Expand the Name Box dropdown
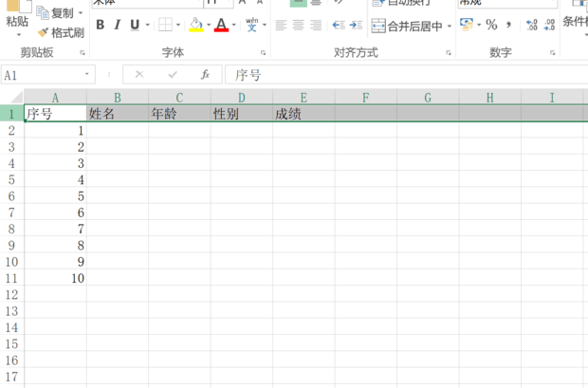588x388 pixels. [x=88, y=74]
